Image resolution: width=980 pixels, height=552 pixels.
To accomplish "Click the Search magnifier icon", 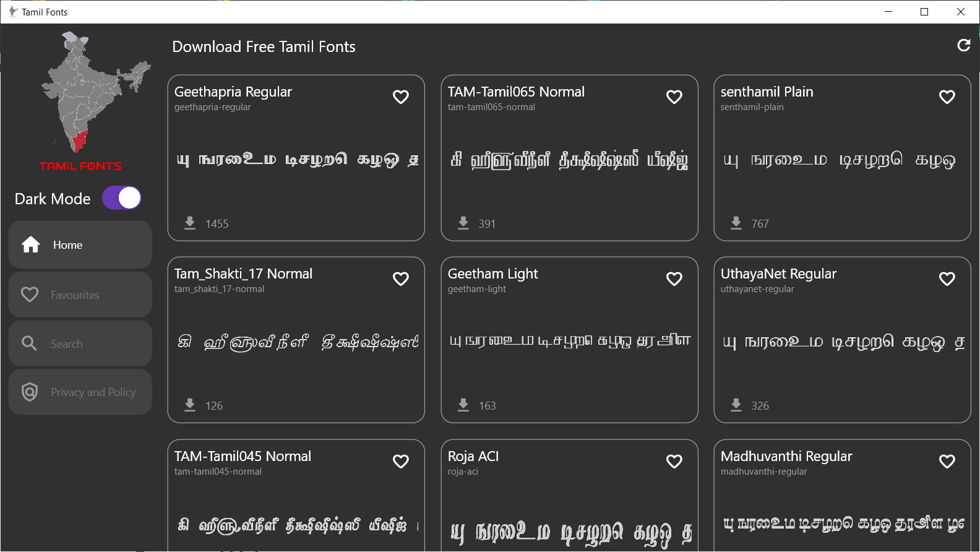I will [30, 343].
